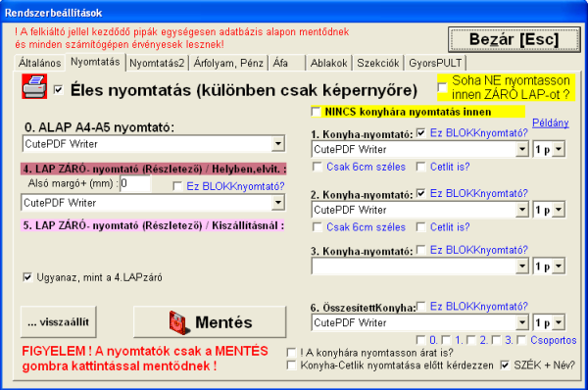588x390 pixels.
Task: Select the Nyomtatás tab
Action: (x=95, y=62)
